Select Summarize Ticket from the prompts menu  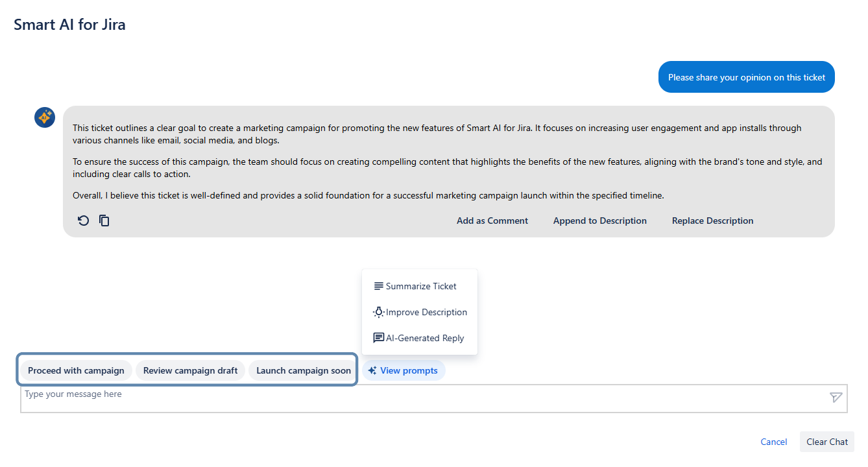point(420,286)
